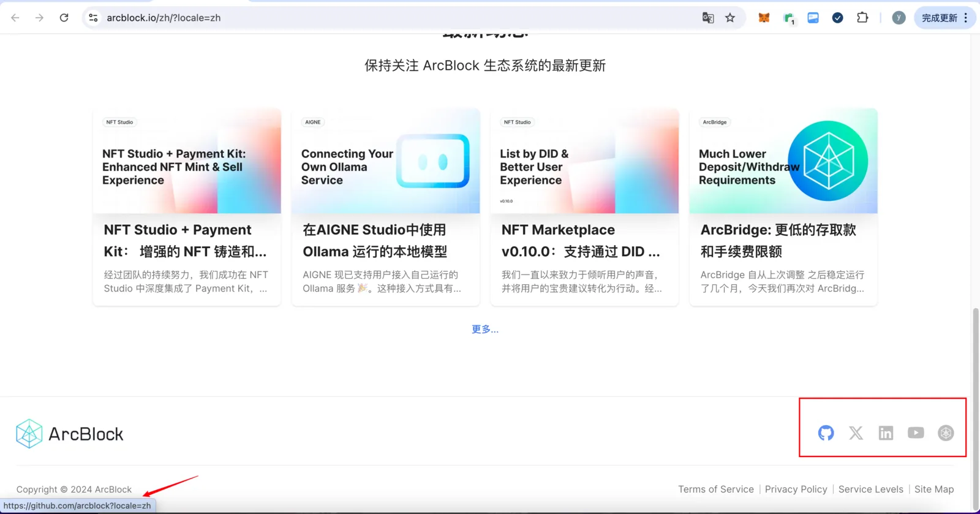Click the summary text starting 我们一直以来致力于倾听
Screen dimensions: 980x514
(582, 282)
